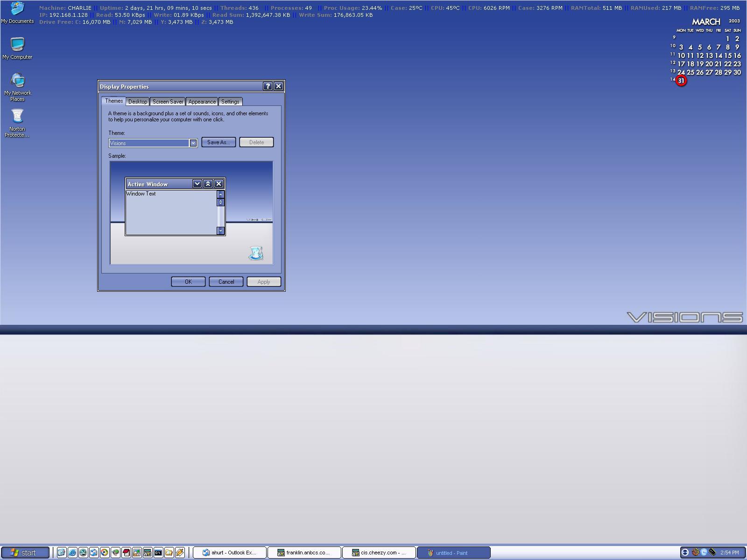Viewport: 747px width, 560px height.
Task: Click date 24 on the desktop calendar
Action: point(681,72)
